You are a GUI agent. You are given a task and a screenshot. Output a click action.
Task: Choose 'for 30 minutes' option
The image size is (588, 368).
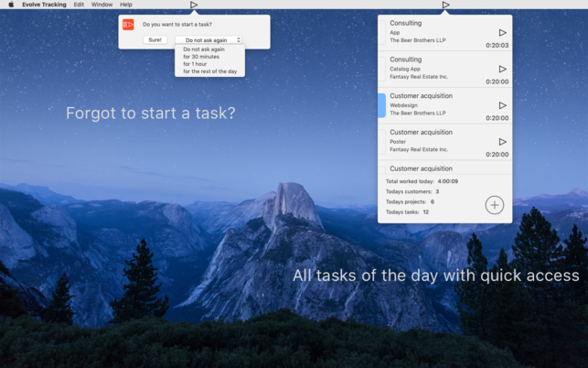point(201,57)
